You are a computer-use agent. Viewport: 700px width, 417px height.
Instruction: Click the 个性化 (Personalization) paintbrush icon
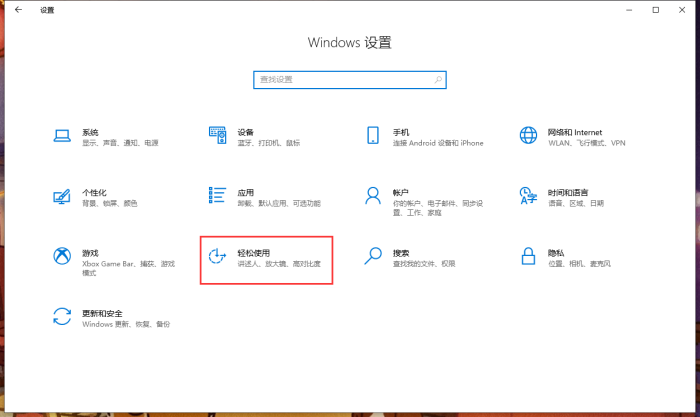pos(62,196)
